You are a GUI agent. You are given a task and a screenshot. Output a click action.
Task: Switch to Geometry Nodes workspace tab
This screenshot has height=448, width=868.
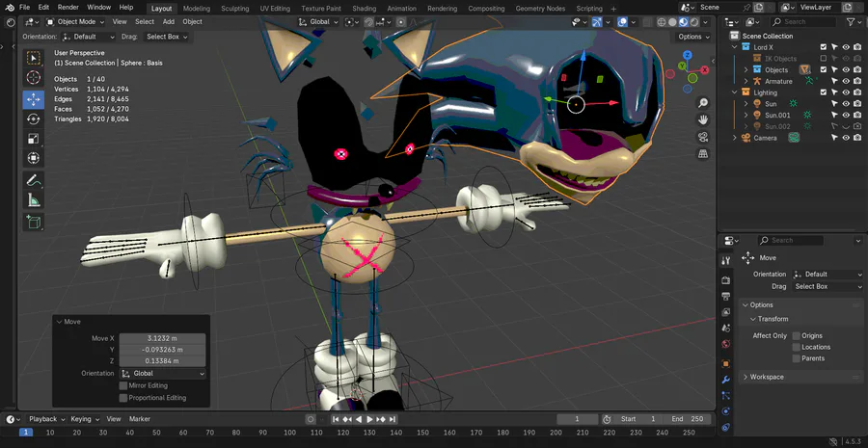(x=540, y=9)
